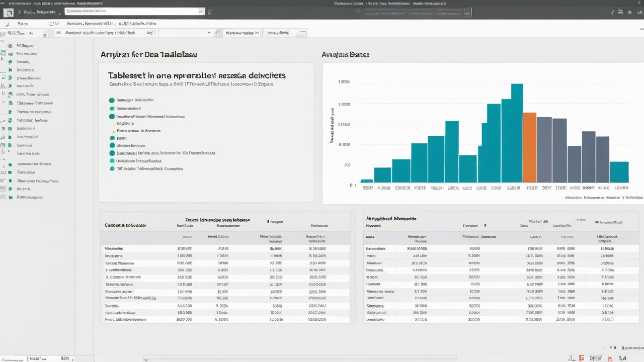644x362 pixels.
Task: Switch to the Available Dates view
Action: click(x=345, y=54)
